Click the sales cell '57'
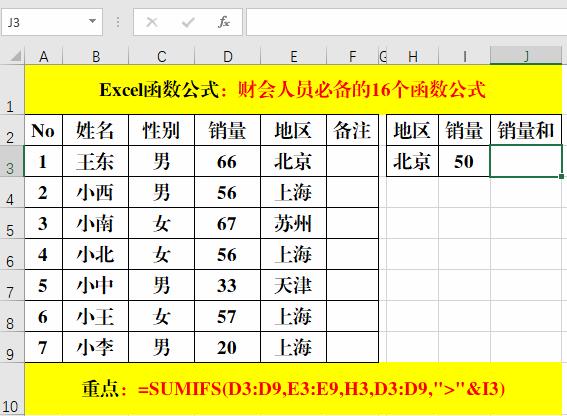Screen dimensions: 567x416 pos(227,317)
